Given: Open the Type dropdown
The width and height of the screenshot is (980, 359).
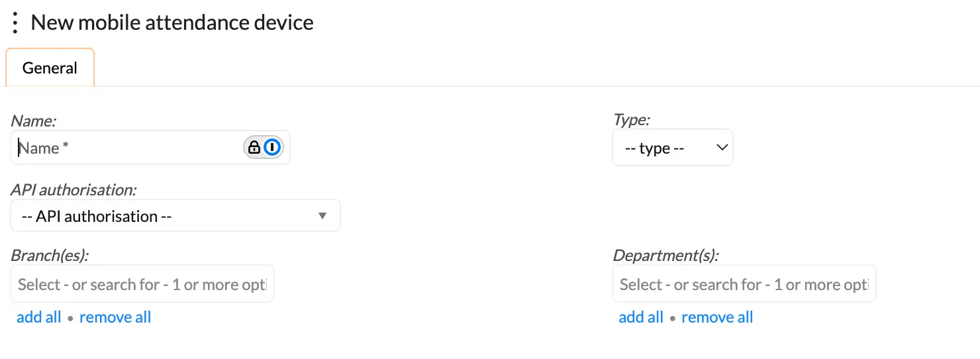Looking at the screenshot, I should tap(672, 148).
